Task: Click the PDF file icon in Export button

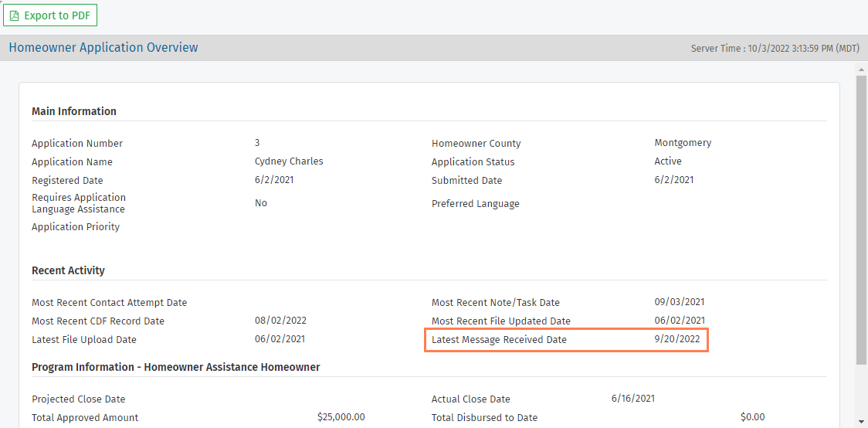Action: (x=15, y=15)
